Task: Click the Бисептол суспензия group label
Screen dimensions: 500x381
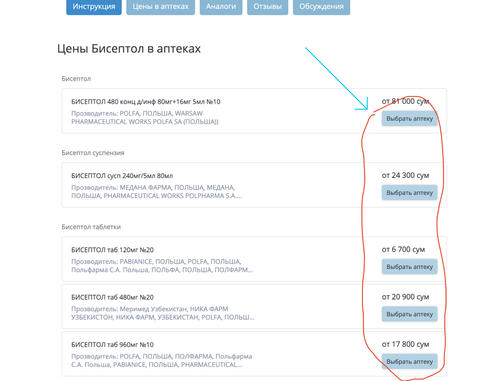Action: [x=93, y=153]
